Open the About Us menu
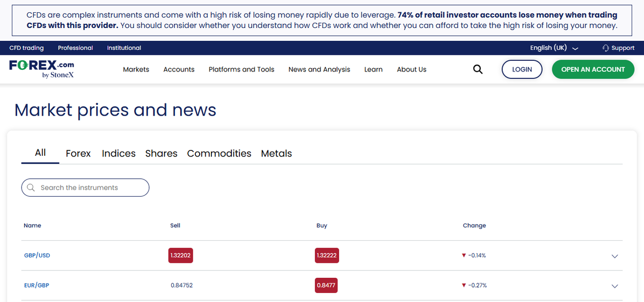 click(412, 69)
